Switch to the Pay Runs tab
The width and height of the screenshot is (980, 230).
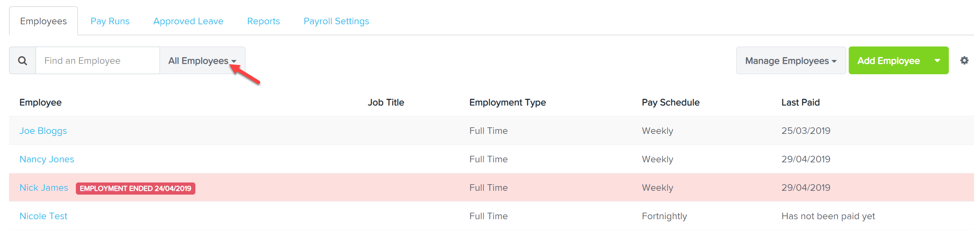(110, 21)
